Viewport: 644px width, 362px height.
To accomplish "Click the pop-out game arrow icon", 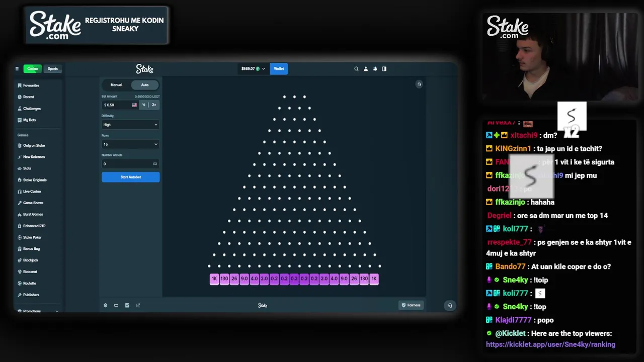I will click(x=138, y=305).
